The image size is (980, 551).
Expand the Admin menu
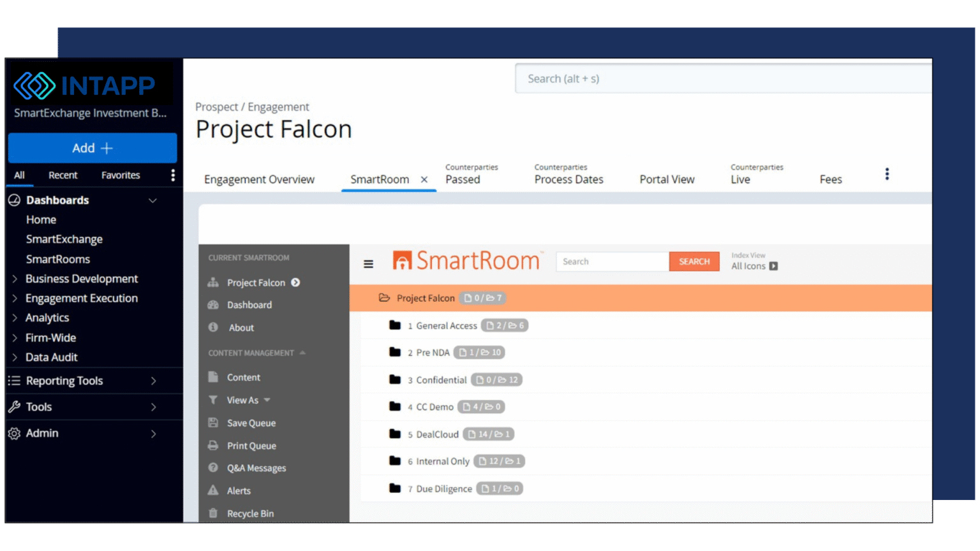[x=153, y=434]
